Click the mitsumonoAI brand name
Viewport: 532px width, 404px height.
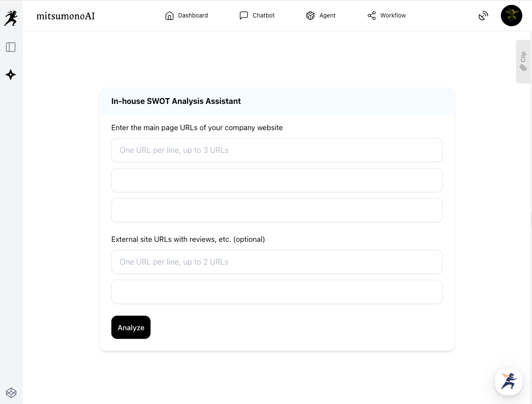point(66,16)
